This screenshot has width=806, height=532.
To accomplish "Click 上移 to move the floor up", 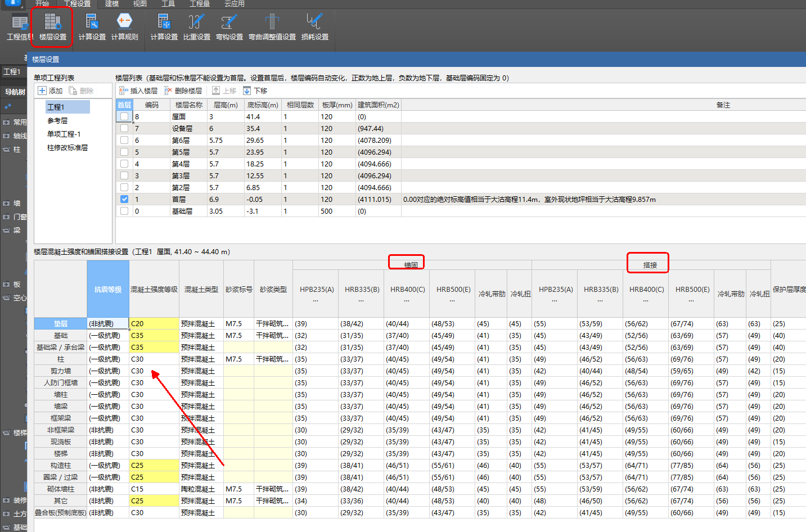I will 224,91.
